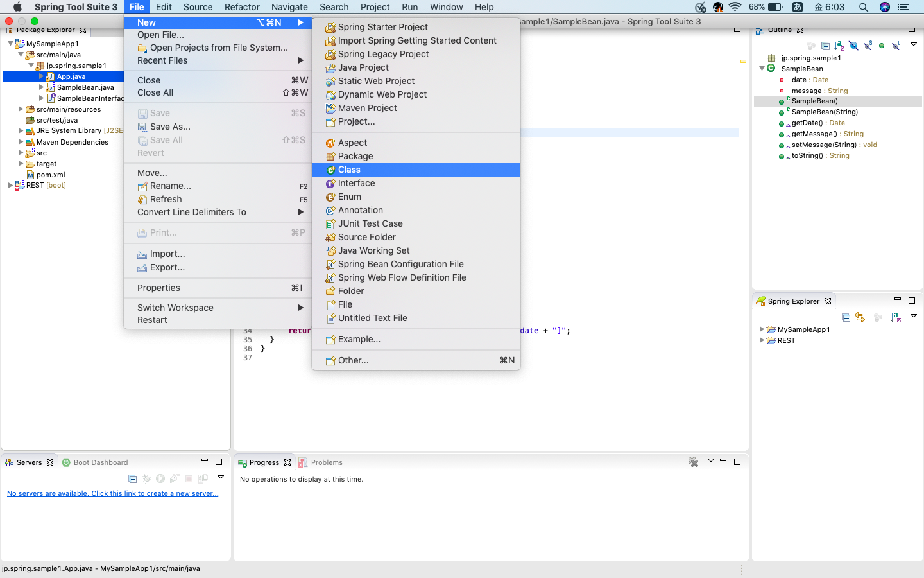
Task: Collapse all in Spring Explorer toolbar
Action: coord(846,317)
